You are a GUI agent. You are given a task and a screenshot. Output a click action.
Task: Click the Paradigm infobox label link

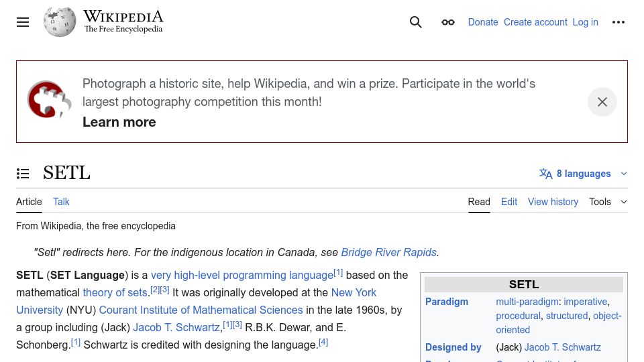[x=447, y=302]
